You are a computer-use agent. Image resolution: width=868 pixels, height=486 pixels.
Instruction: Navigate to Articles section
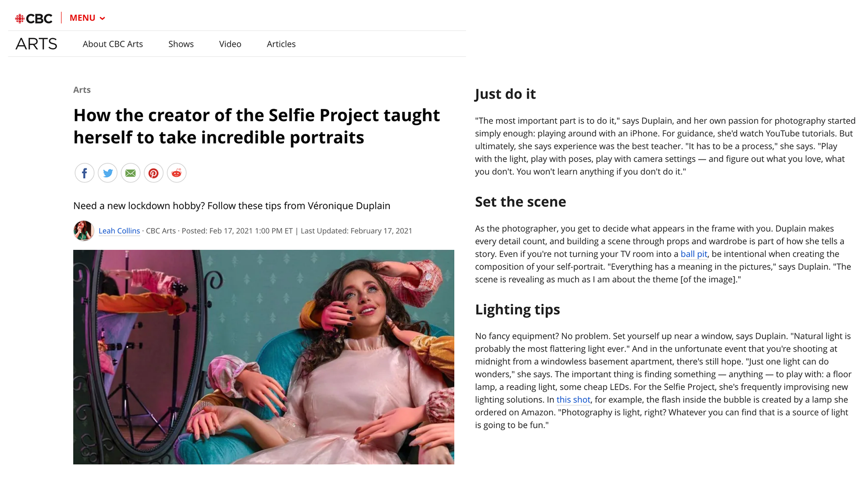click(281, 44)
